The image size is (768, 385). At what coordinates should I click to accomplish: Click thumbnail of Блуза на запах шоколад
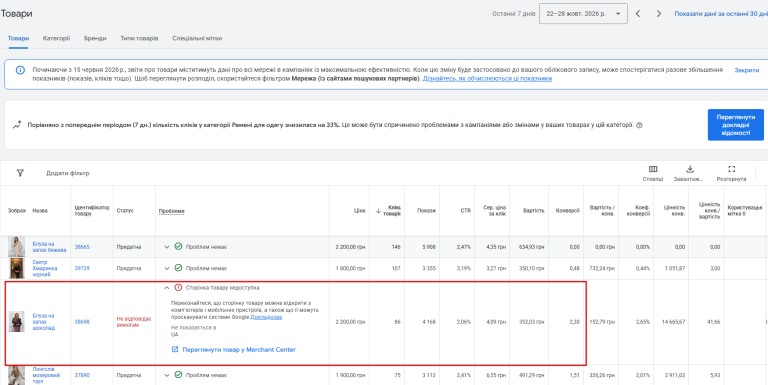point(16,322)
